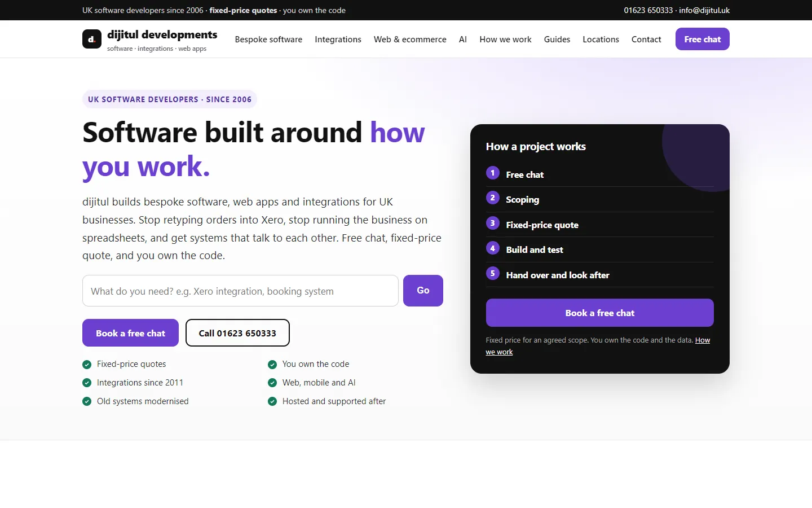This screenshot has height=508, width=812.
Task: Click the dijitul 'd.' logo icon
Action: pyautogui.click(x=92, y=39)
